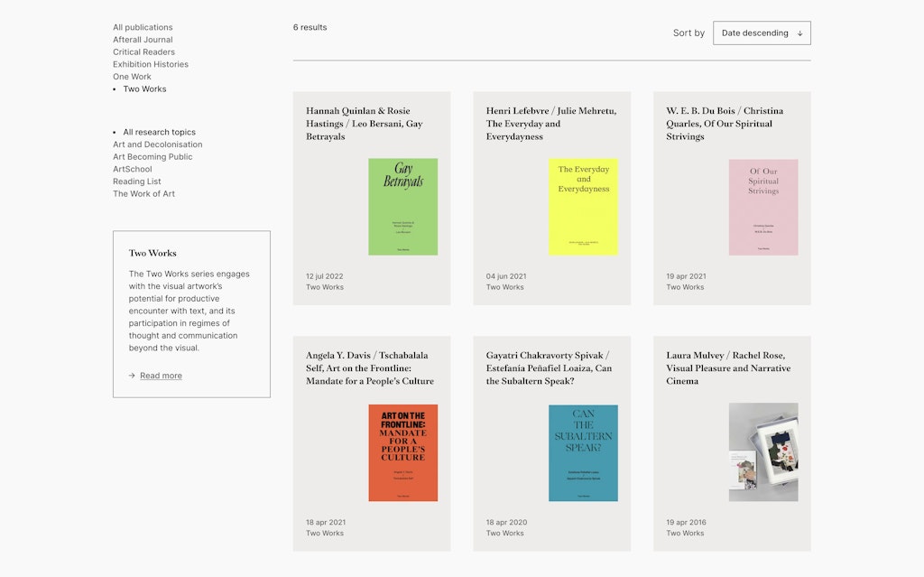Viewport: 924px width, 577px height.
Task: Show Exhibition Histories publications
Action: click(150, 64)
